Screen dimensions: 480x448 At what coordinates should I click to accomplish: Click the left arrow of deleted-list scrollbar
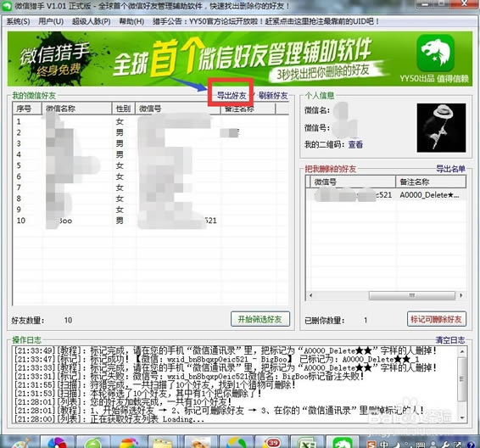[x=310, y=295]
